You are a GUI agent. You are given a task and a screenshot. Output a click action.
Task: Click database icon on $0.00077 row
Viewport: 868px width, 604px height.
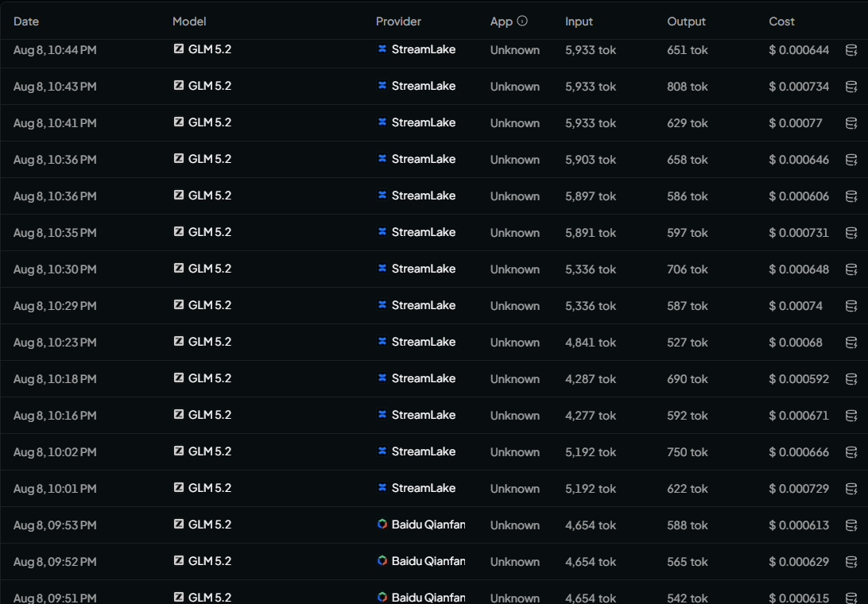[851, 123]
